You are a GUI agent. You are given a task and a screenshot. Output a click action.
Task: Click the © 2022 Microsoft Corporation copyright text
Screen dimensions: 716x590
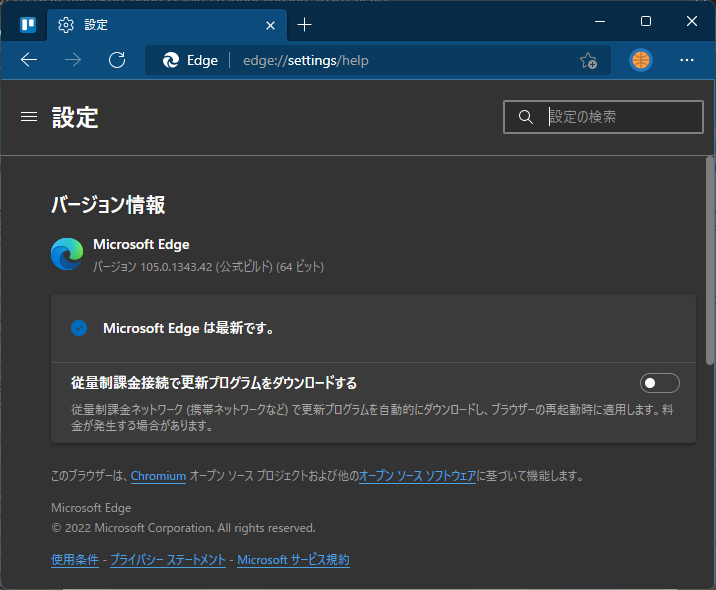click(x=183, y=528)
